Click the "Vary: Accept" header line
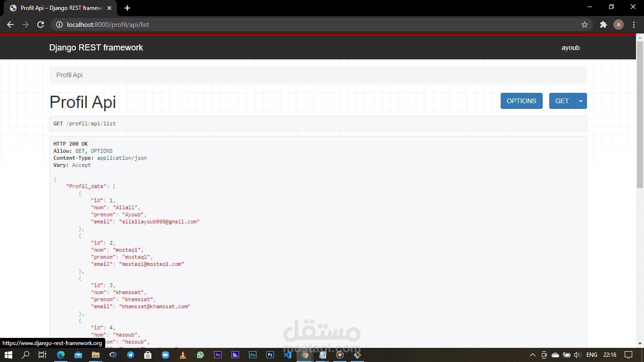Screen dimensions: 644x362 click(72, 165)
